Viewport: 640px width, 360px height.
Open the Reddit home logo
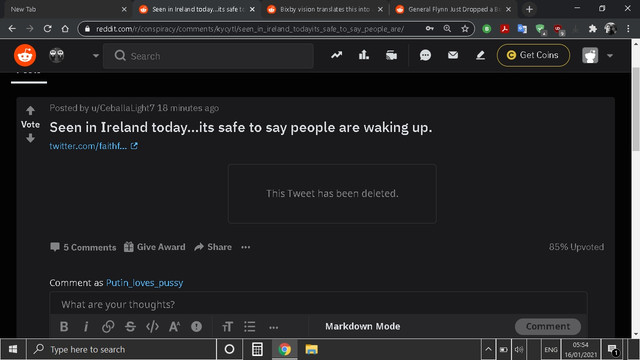point(25,55)
